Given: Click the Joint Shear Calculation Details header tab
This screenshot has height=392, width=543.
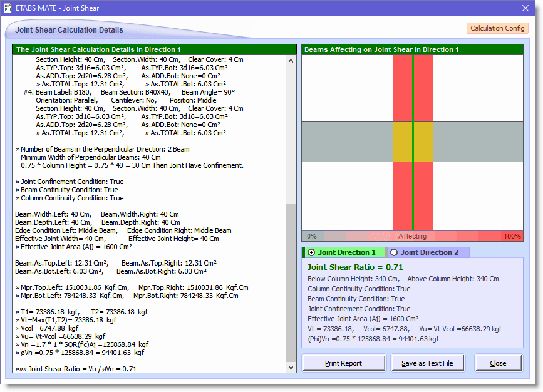Looking at the screenshot, I should (70, 29).
